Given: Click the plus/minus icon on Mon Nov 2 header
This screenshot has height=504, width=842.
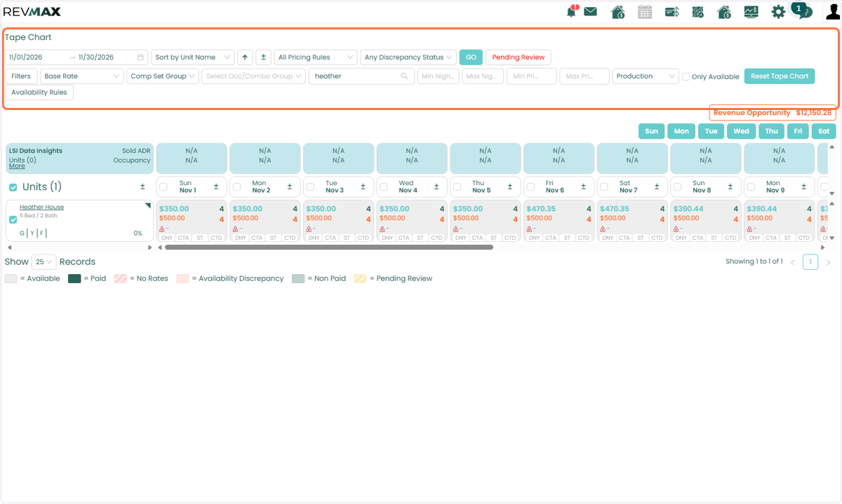Looking at the screenshot, I should [x=290, y=187].
